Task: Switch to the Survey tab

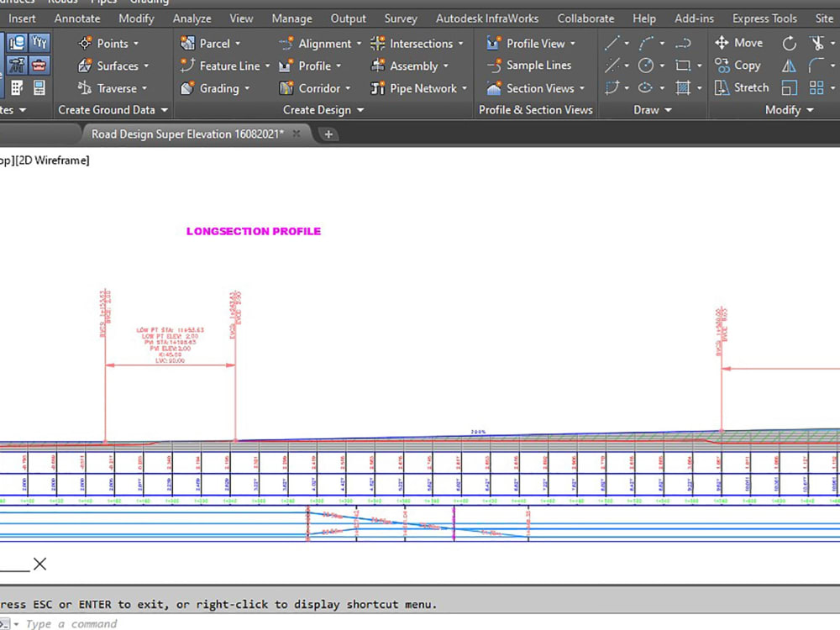Action: coord(401,18)
